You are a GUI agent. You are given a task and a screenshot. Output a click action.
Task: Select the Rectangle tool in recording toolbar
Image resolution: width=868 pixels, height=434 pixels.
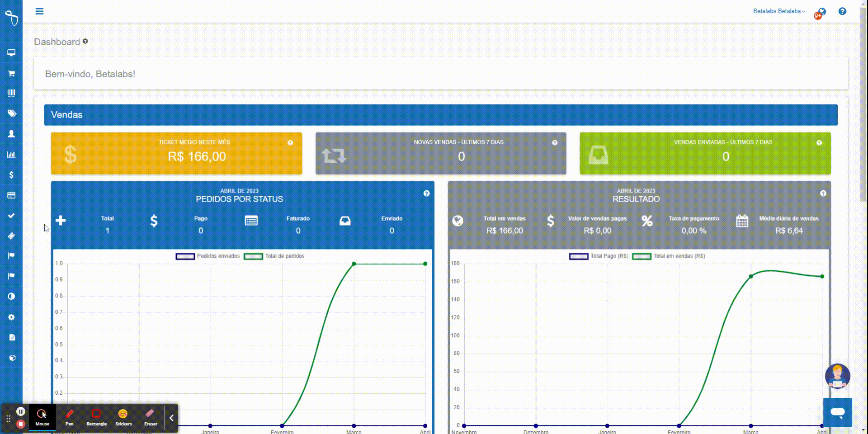pos(96,417)
